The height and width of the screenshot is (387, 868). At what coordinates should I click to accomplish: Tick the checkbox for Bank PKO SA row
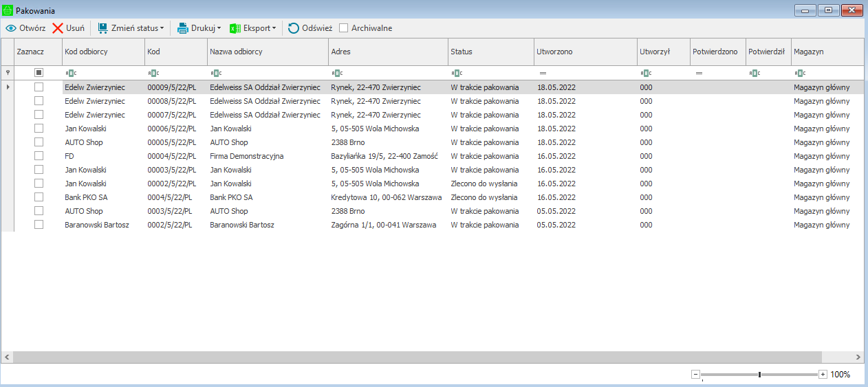click(x=39, y=197)
